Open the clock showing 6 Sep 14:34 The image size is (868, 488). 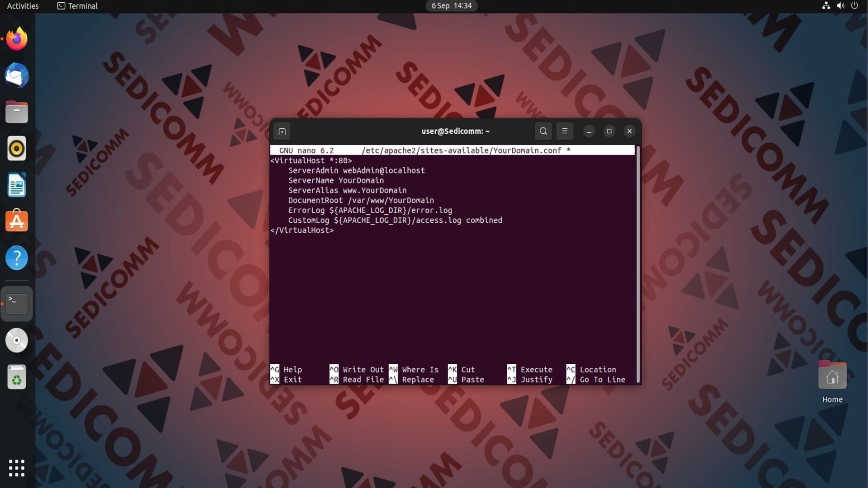coord(451,6)
